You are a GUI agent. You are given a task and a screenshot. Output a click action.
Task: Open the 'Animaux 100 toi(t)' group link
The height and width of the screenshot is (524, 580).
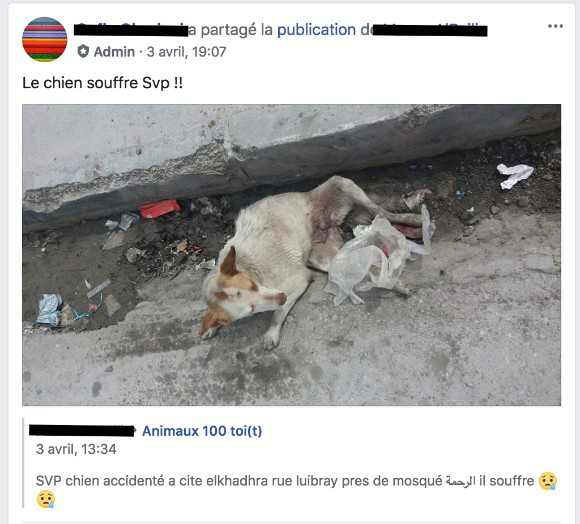click(x=202, y=431)
